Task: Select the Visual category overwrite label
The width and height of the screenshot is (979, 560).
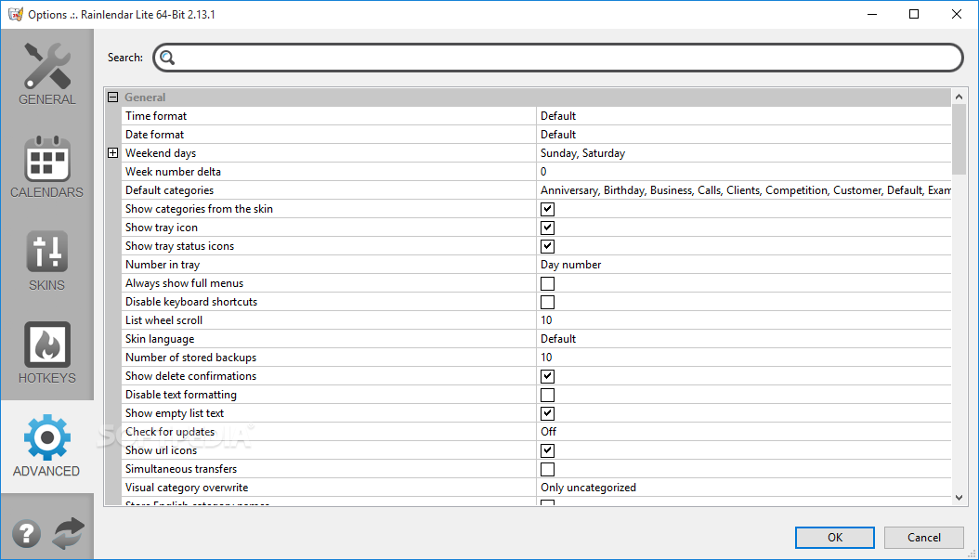Action: pos(187,488)
